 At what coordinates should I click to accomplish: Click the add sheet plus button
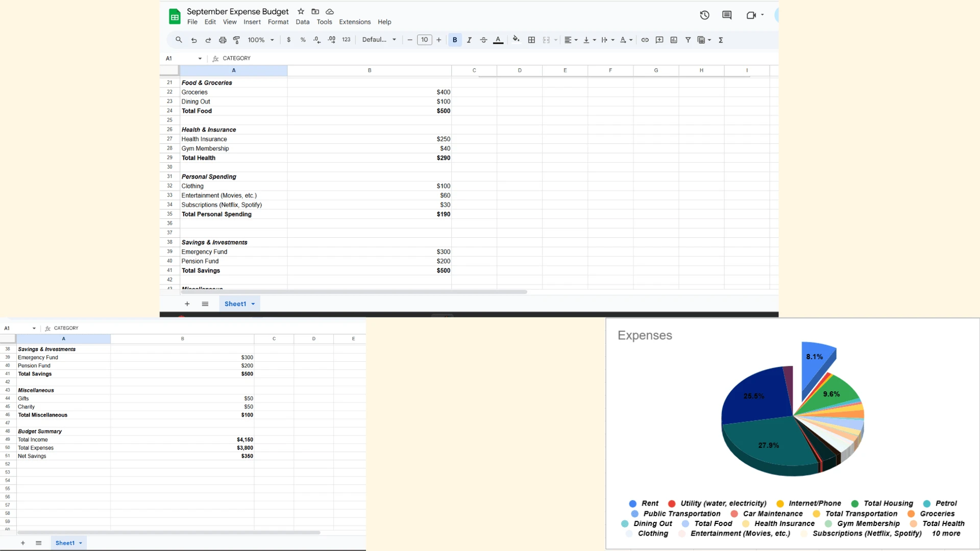coord(187,304)
